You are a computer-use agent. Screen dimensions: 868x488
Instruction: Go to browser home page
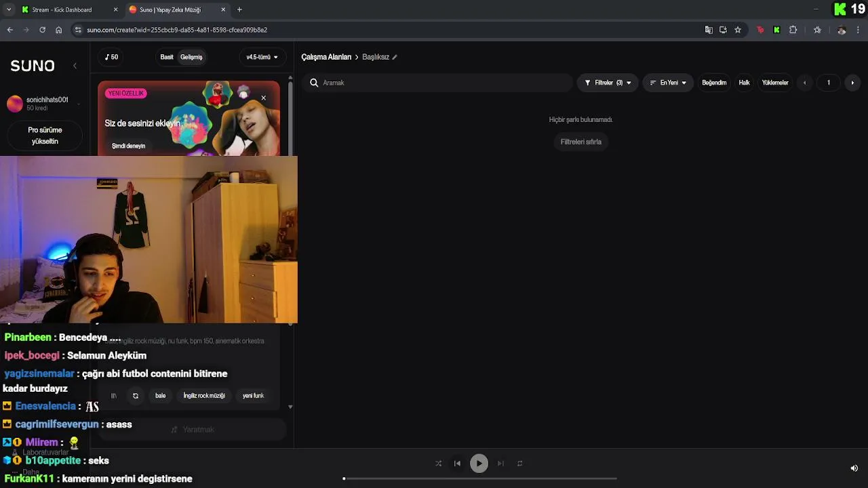point(58,30)
